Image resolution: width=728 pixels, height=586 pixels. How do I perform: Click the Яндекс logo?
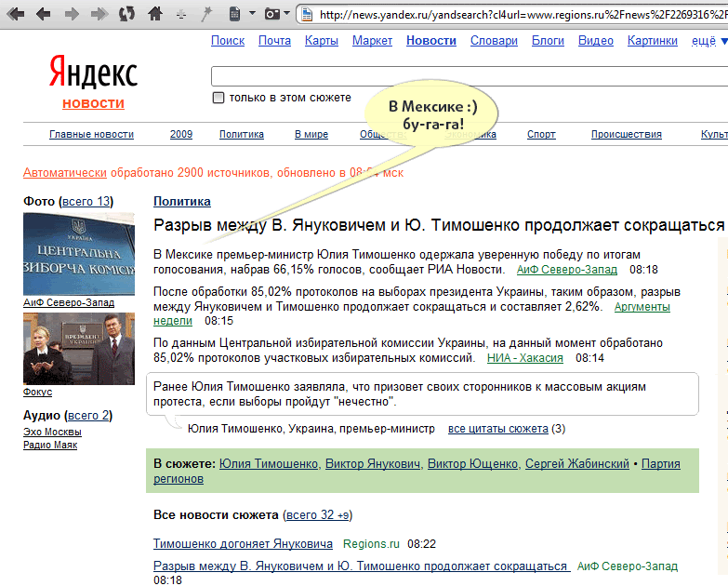tap(93, 73)
